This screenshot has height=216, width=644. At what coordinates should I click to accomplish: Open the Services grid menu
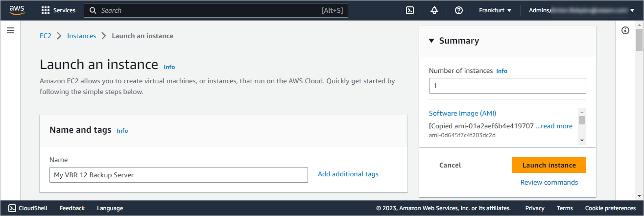(x=46, y=10)
